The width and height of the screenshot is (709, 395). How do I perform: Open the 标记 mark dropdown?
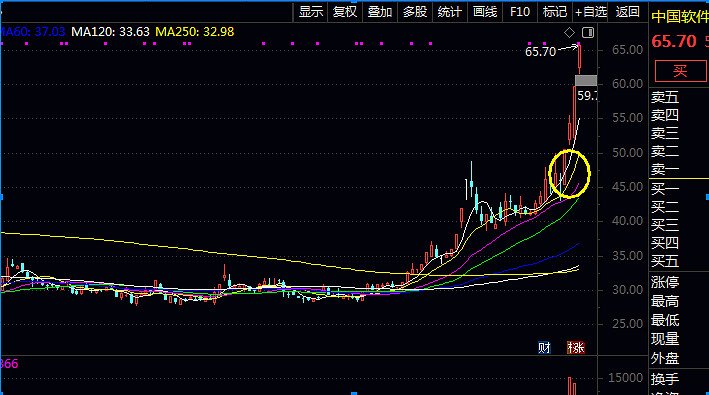[555, 12]
